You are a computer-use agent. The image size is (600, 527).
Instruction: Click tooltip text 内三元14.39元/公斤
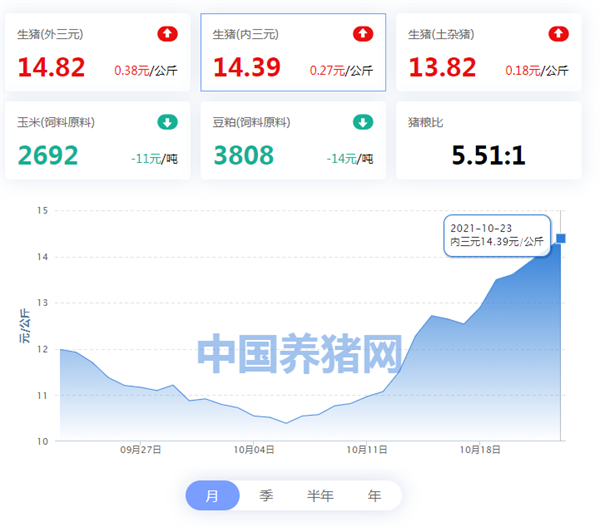(x=497, y=241)
